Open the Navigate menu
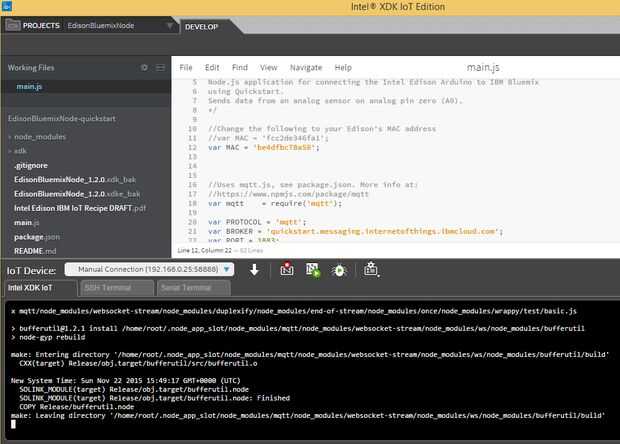Image resolution: width=620 pixels, height=444 pixels. (306, 68)
